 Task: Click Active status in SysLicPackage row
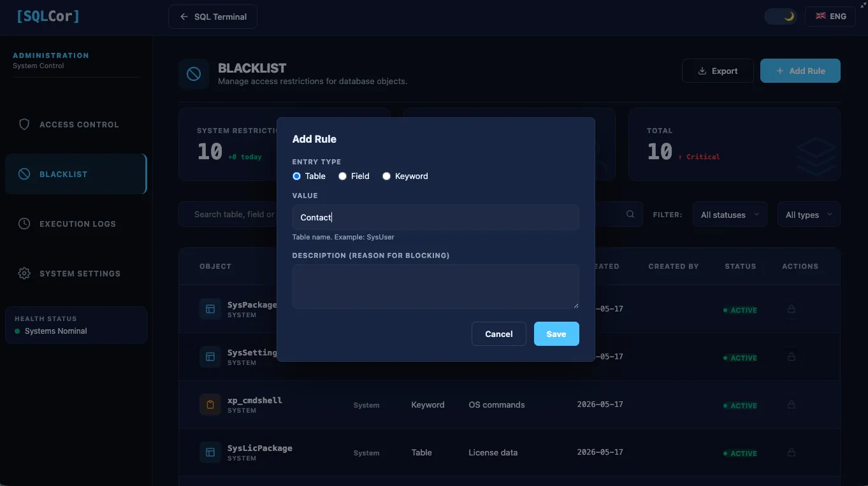(x=740, y=454)
